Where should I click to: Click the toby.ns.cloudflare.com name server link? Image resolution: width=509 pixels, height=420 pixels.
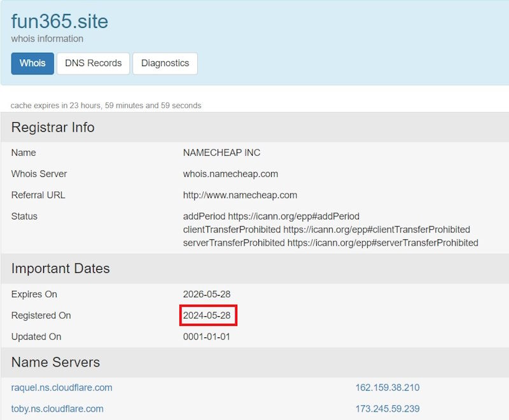(x=49, y=409)
